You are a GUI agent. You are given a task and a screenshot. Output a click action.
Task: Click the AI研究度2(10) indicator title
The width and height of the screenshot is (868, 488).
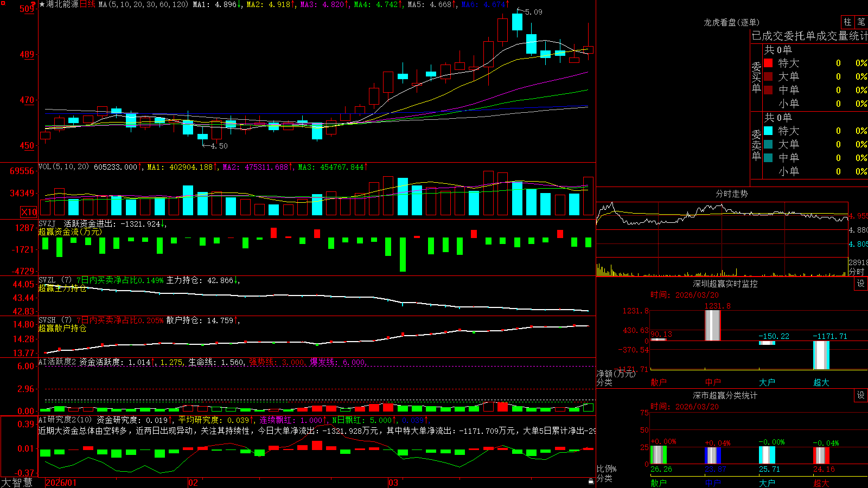[x=65, y=420]
